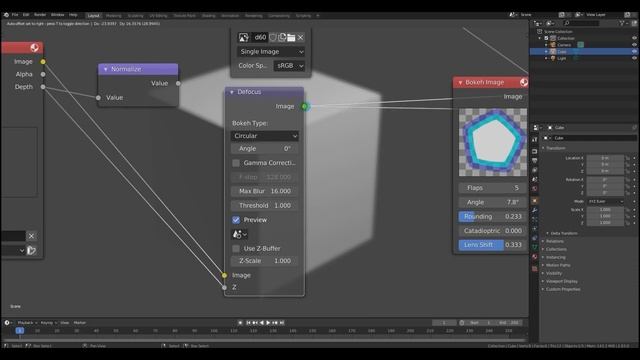Click the Image output socket on Defocus node
Screen dimensions: 640x360
(x=304, y=107)
